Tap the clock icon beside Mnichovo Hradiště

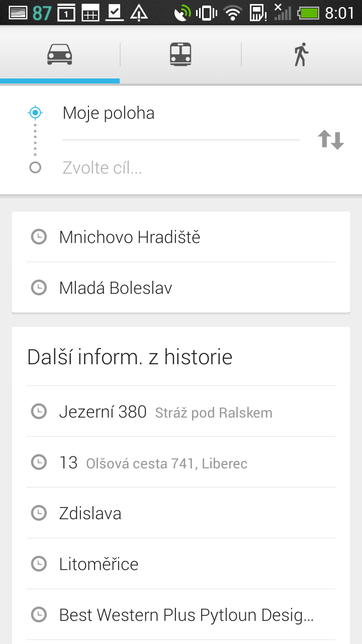[x=39, y=236]
